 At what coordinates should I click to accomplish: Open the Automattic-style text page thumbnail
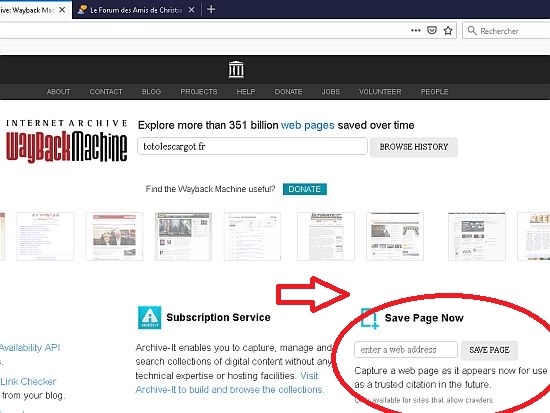(326, 236)
